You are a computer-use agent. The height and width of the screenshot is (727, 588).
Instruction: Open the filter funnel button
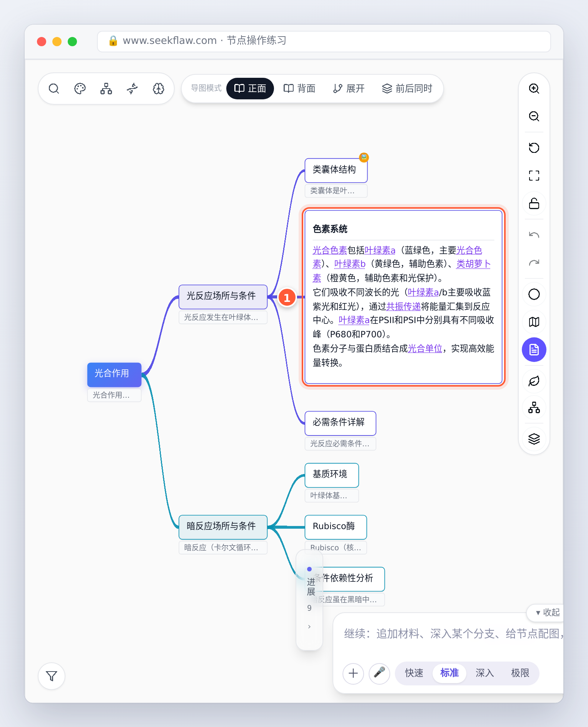point(52,676)
